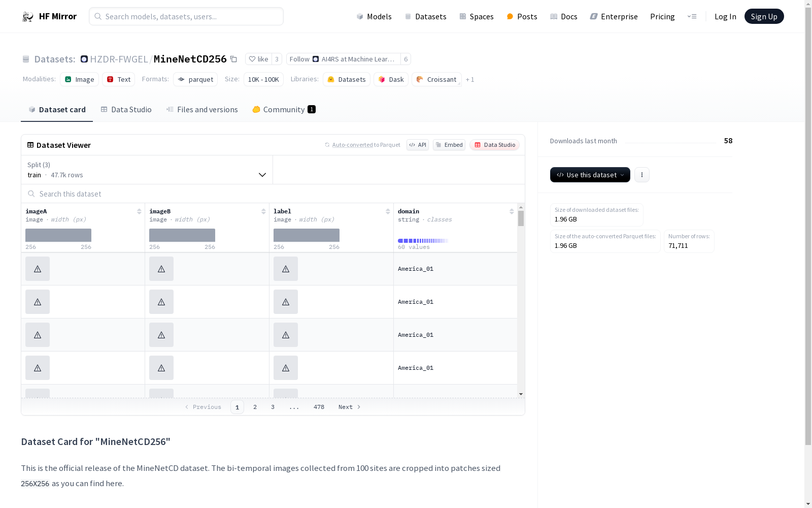Open first row imageA broken thumbnail

(38, 269)
